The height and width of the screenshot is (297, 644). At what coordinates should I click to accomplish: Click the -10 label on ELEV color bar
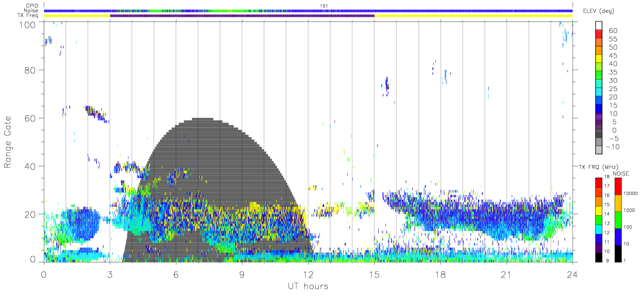pyautogui.click(x=611, y=147)
